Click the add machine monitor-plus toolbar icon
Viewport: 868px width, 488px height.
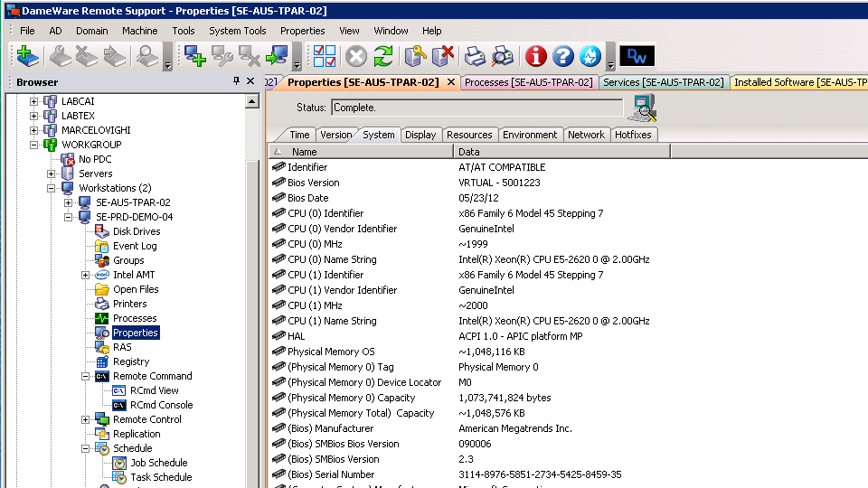click(x=195, y=56)
